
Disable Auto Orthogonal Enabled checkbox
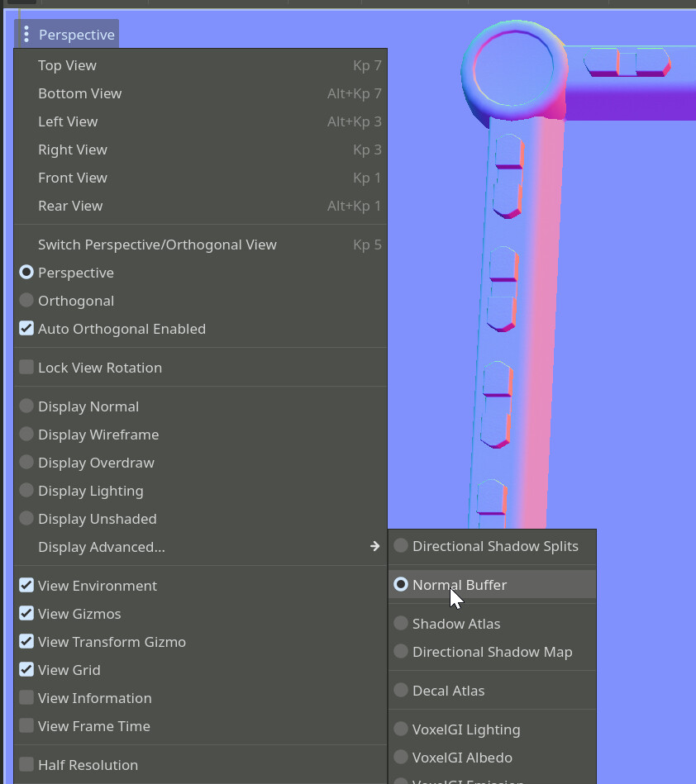[x=26, y=329]
